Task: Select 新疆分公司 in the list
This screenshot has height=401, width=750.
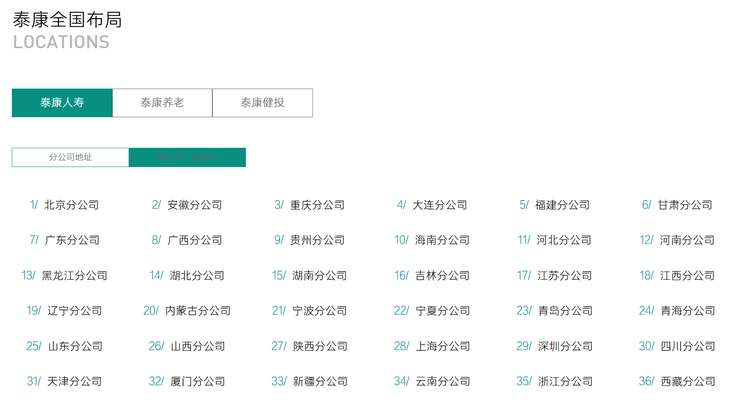Action: point(319,382)
